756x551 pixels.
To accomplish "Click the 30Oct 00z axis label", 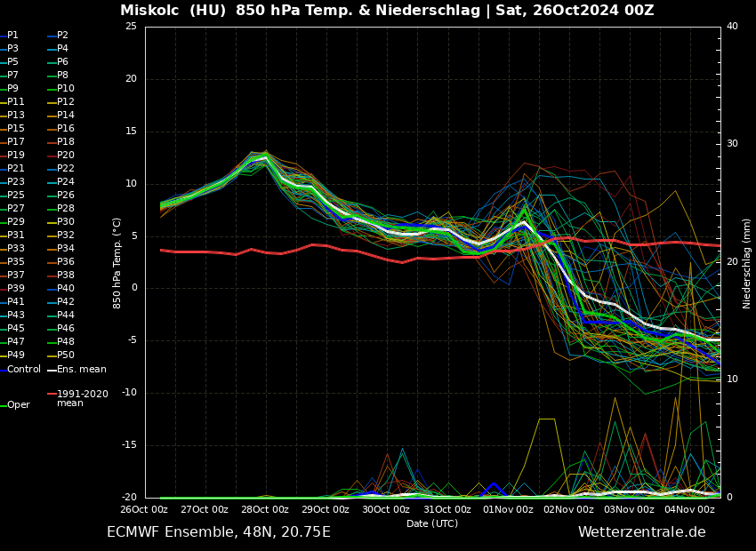I will pos(386,510).
